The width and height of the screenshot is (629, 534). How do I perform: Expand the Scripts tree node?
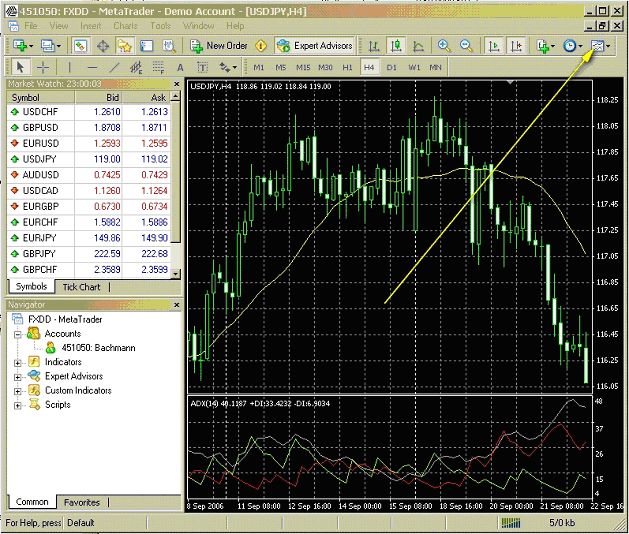coord(18,406)
